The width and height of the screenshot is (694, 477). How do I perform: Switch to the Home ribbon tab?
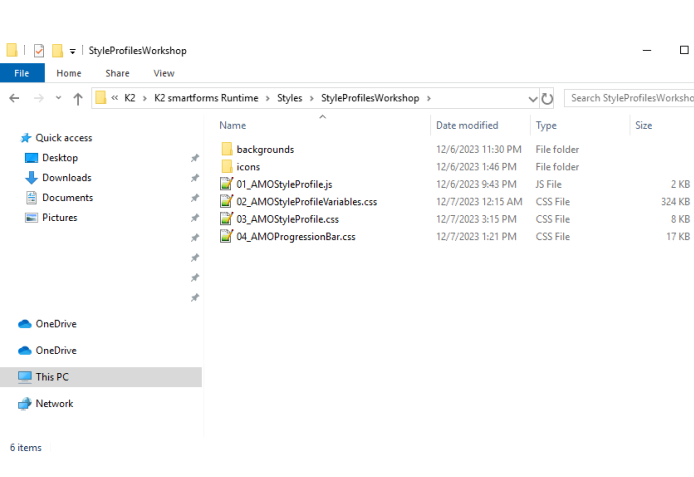(69, 73)
